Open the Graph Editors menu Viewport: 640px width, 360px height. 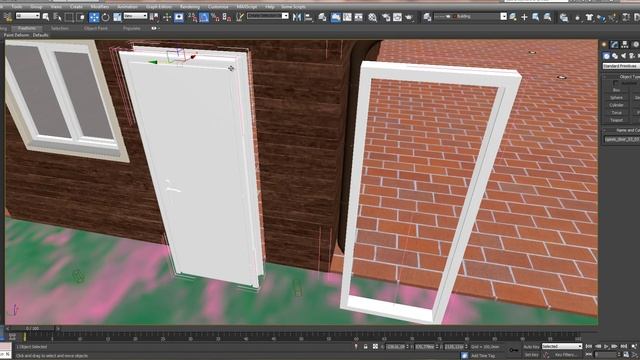click(x=159, y=7)
